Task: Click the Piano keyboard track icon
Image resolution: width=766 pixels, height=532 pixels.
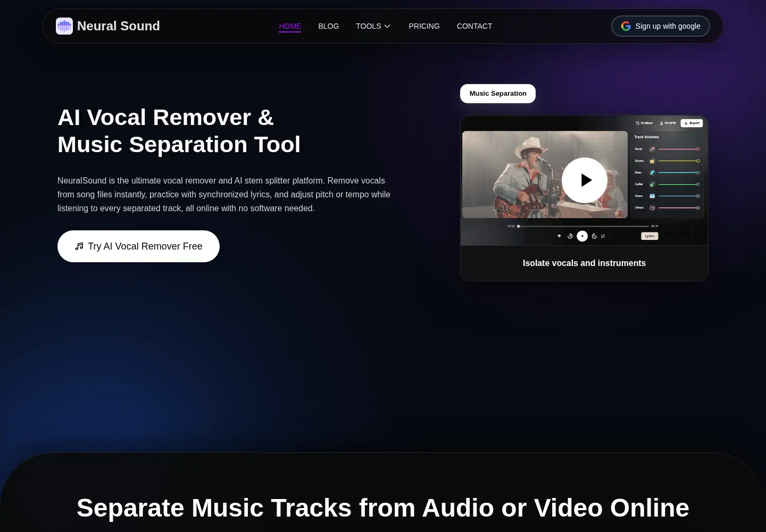Action: (x=652, y=196)
